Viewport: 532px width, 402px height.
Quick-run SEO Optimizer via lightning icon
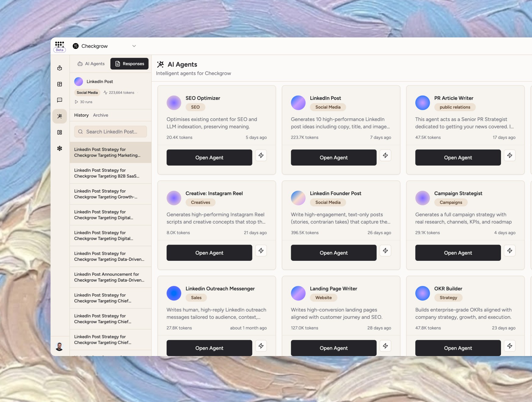261,155
